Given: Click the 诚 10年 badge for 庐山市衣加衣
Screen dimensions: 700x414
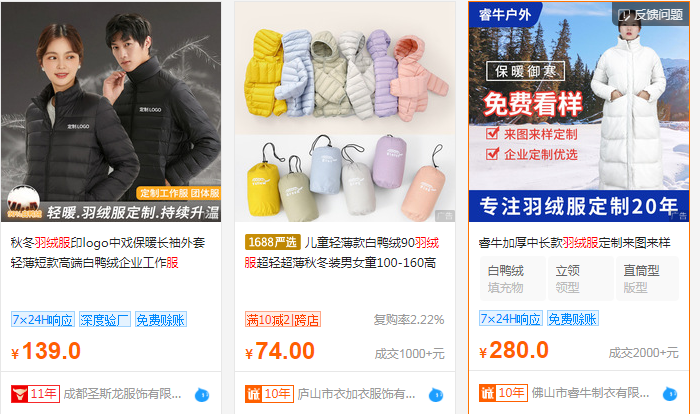Looking at the screenshot, I should (x=269, y=394).
